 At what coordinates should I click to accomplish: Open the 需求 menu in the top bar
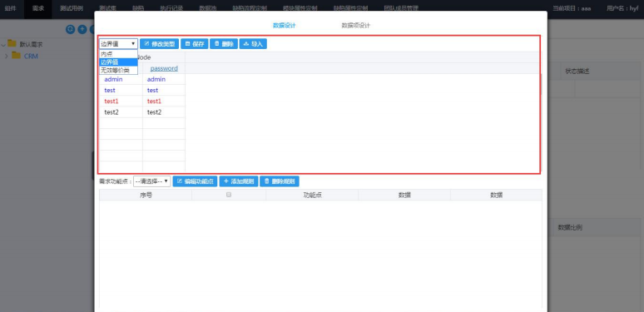pyautogui.click(x=38, y=8)
